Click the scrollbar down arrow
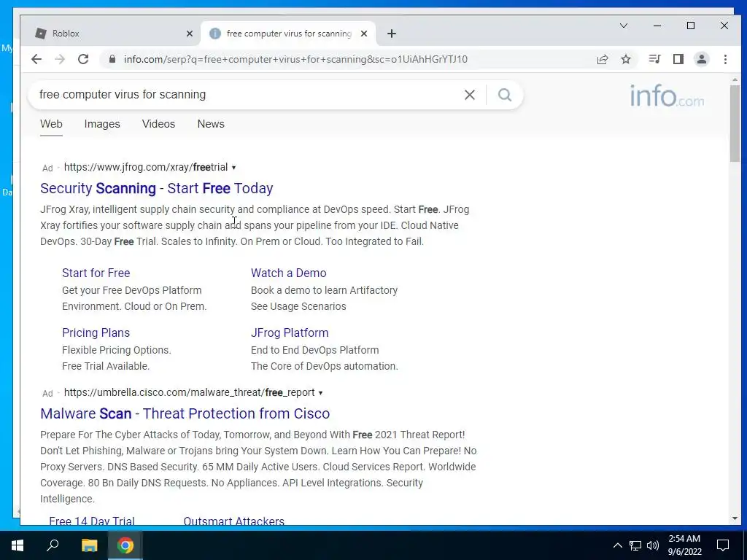Screen dimensions: 747x560 735,518
